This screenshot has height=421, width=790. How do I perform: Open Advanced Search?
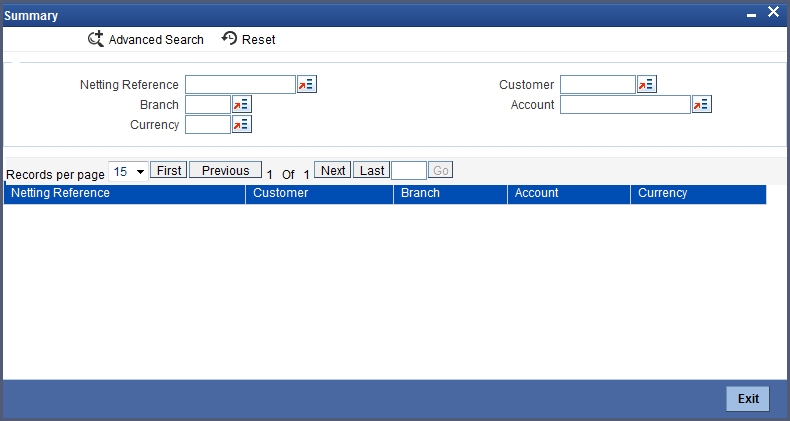pos(146,39)
